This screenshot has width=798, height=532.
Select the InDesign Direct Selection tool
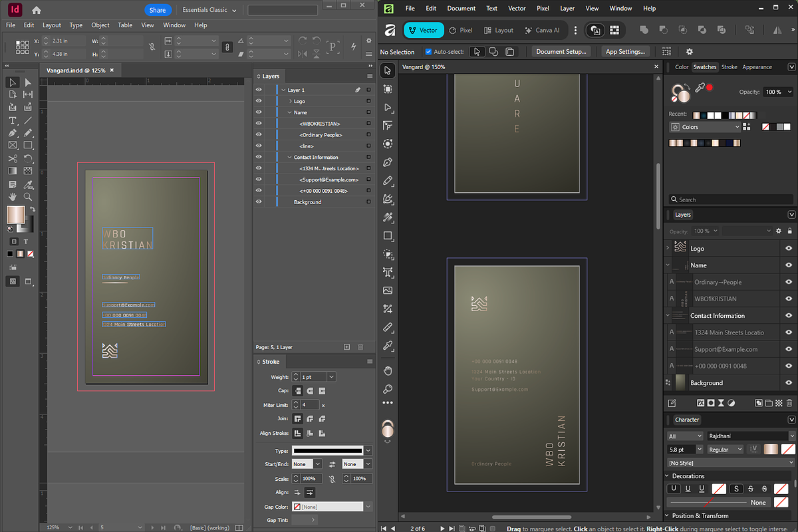click(x=28, y=82)
